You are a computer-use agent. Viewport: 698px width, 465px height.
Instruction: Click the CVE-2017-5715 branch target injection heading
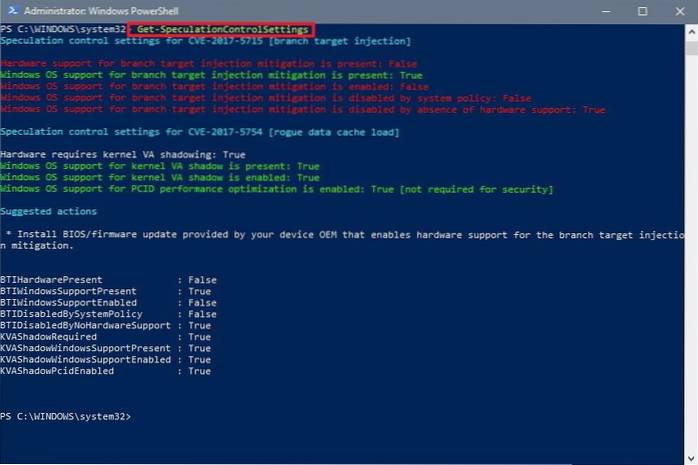coord(205,41)
